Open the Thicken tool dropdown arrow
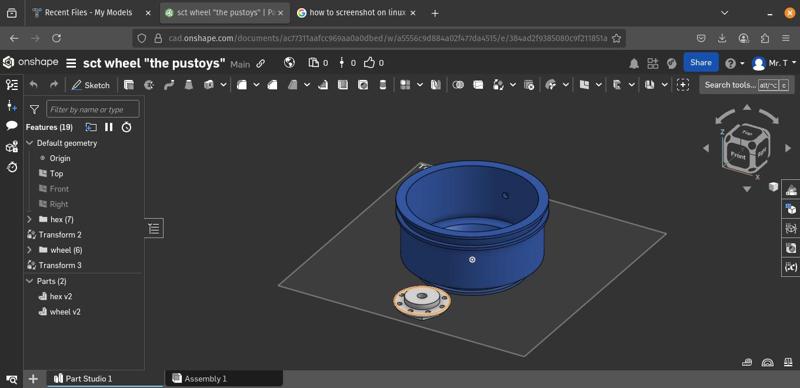The image size is (800, 388). 223,85
